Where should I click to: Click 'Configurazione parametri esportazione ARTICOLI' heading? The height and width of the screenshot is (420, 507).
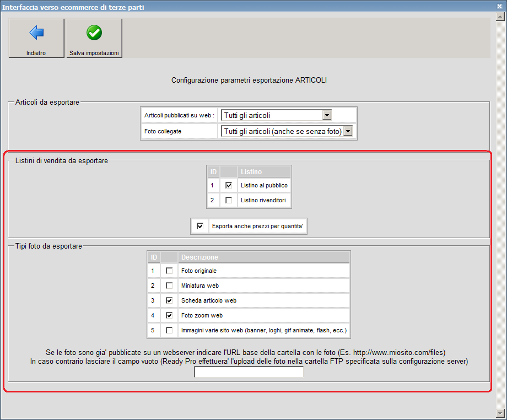(249, 80)
